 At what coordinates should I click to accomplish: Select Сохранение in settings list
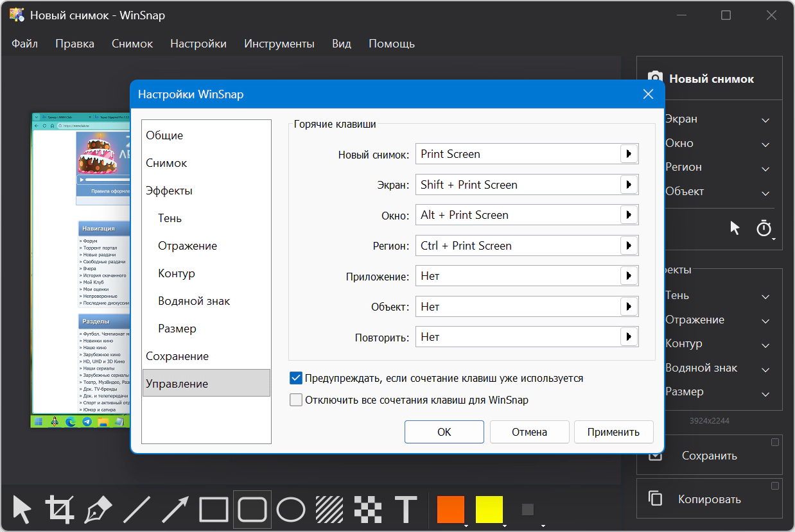pos(207,356)
